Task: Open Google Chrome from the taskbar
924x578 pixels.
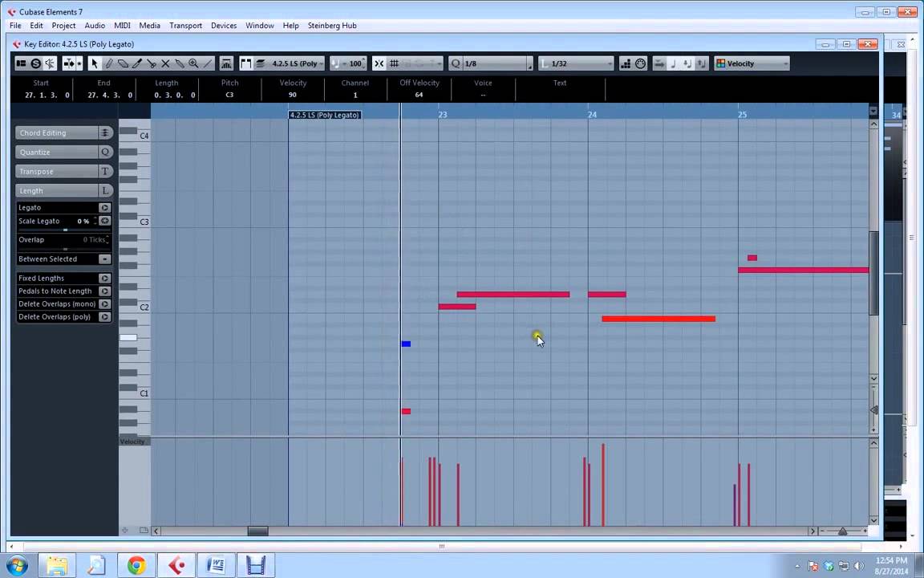Action: [136, 566]
